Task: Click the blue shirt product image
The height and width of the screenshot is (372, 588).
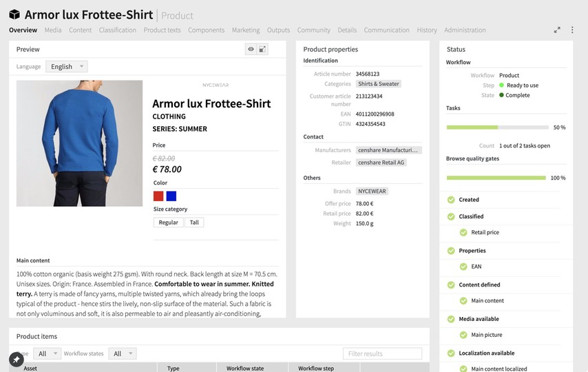Action: click(x=79, y=143)
